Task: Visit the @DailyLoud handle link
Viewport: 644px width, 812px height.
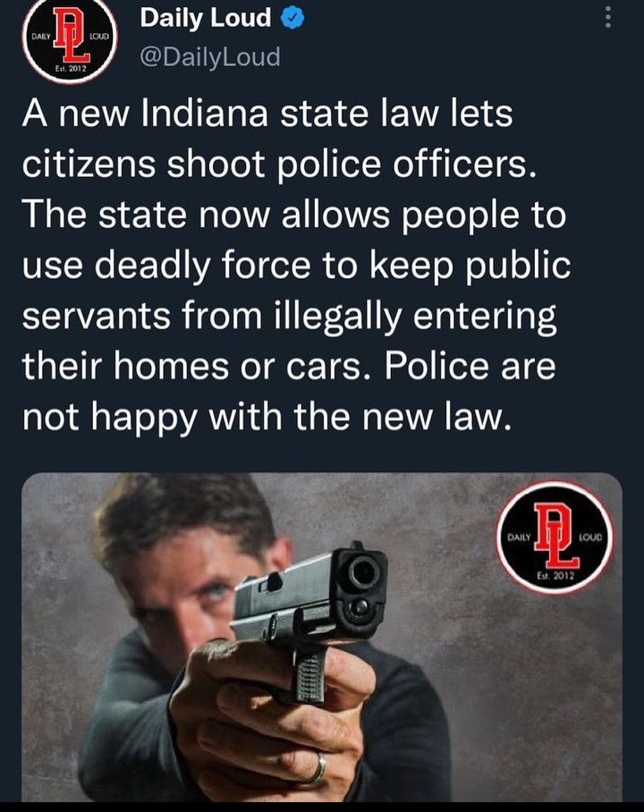Action: point(210,56)
